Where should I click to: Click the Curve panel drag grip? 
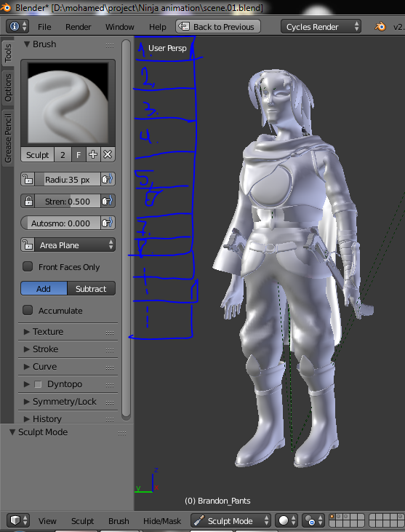pyautogui.click(x=110, y=368)
